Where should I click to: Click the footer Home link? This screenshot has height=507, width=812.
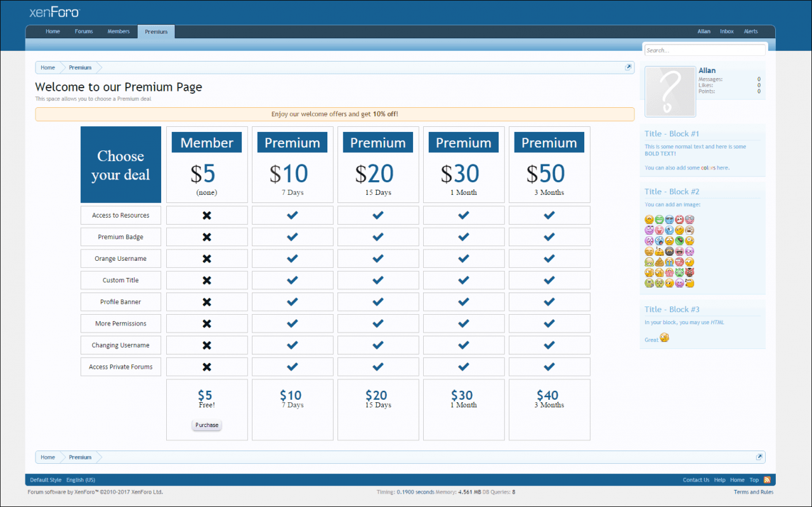pyautogui.click(x=737, y=480)
